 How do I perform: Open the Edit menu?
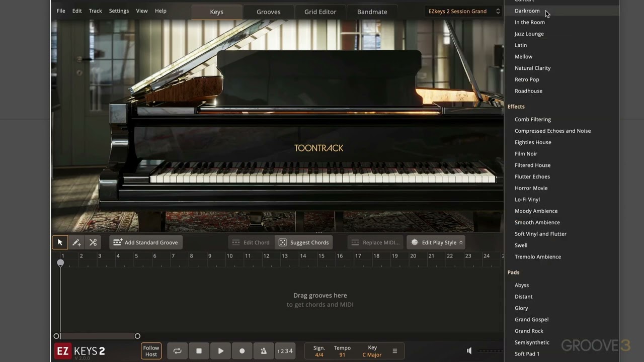click(77, 11)
